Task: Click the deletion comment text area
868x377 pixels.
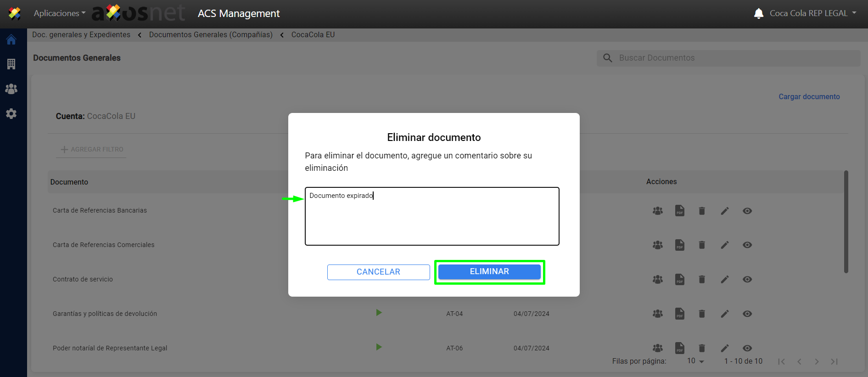Action: [x=431, y=216]
